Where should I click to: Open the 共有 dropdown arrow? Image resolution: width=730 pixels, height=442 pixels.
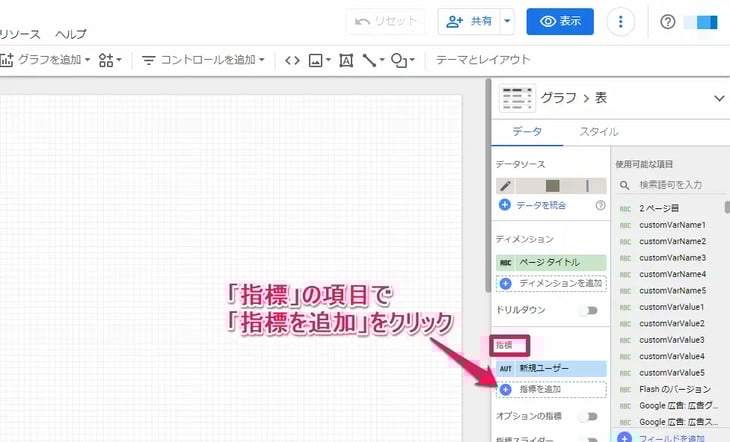[508, 22]
